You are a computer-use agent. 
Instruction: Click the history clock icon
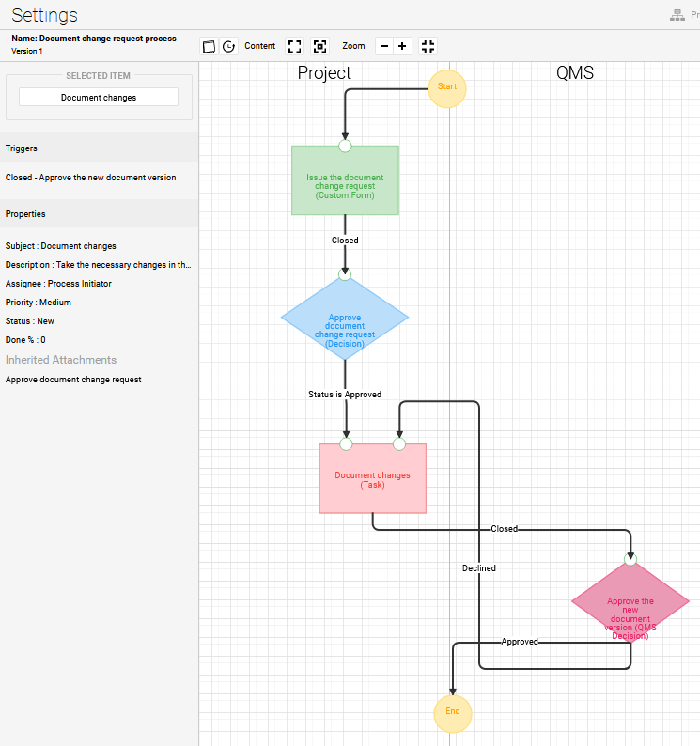tap(228, 46)
